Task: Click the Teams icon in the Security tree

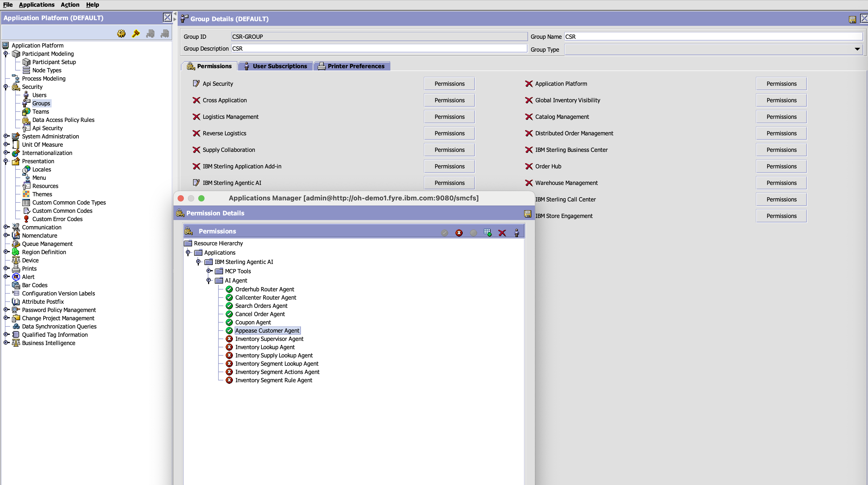Action: tap(26, 112)
